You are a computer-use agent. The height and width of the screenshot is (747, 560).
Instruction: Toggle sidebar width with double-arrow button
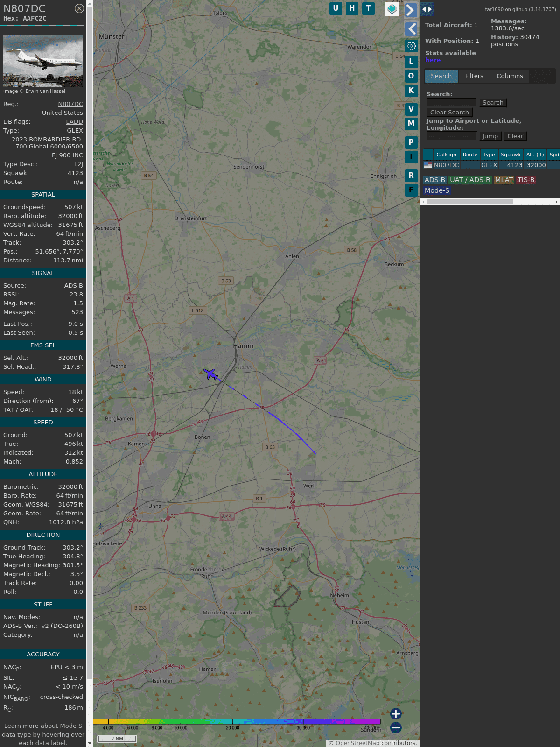pos(427,9)
